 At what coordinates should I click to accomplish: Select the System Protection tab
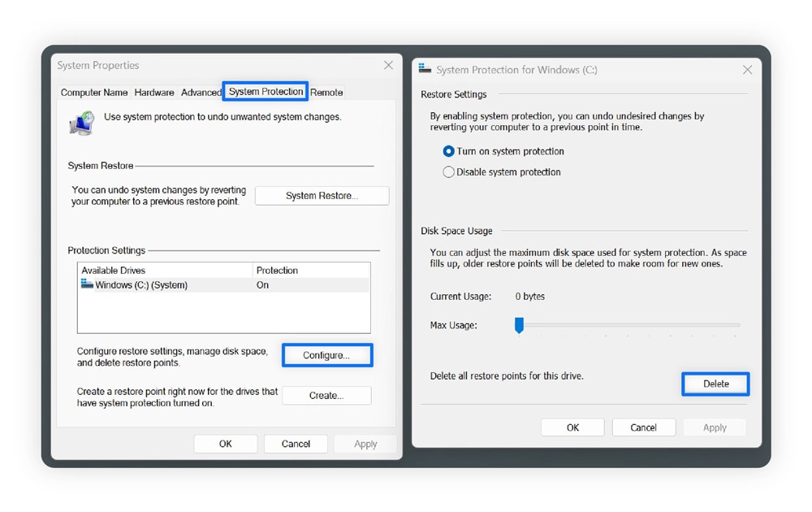(x=265, y=92)
